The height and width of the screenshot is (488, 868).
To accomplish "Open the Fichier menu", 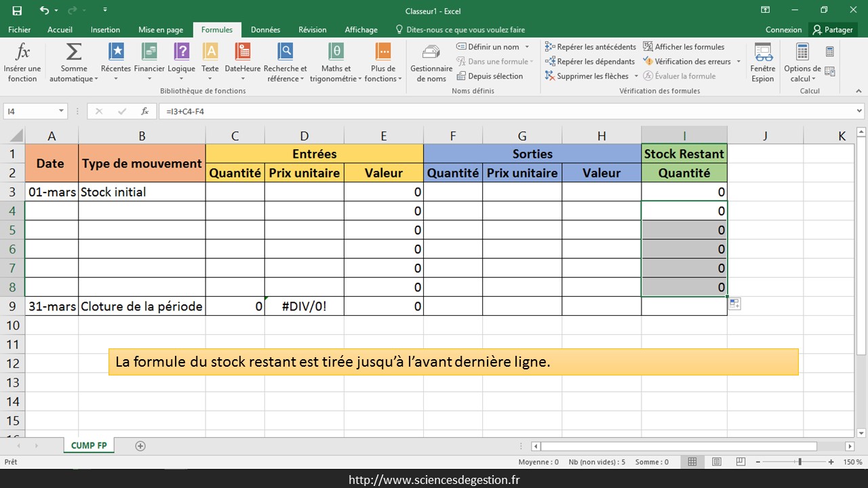I will coord(20,30).
